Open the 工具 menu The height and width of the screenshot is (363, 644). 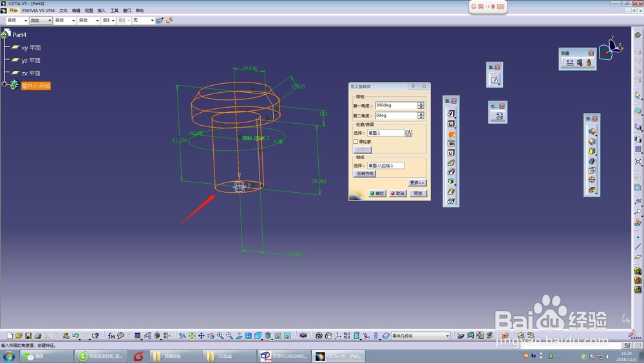(x=114, y=11)
